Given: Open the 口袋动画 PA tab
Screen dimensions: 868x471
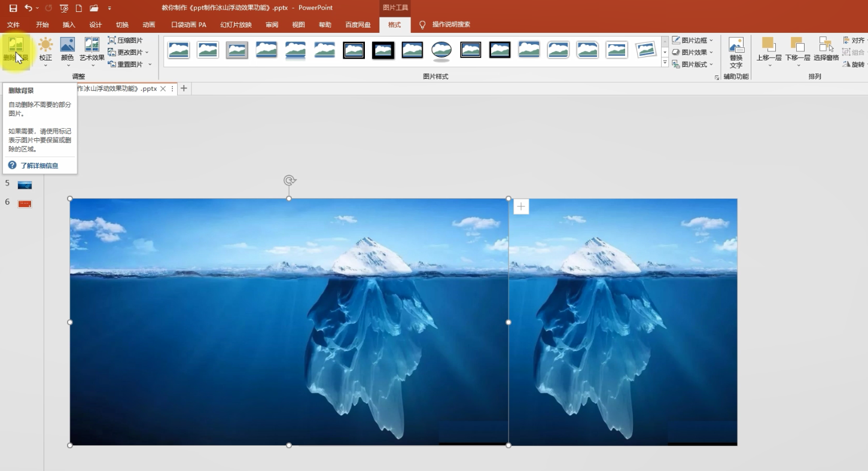Looking at the screenshot, I should coord(188,25).
